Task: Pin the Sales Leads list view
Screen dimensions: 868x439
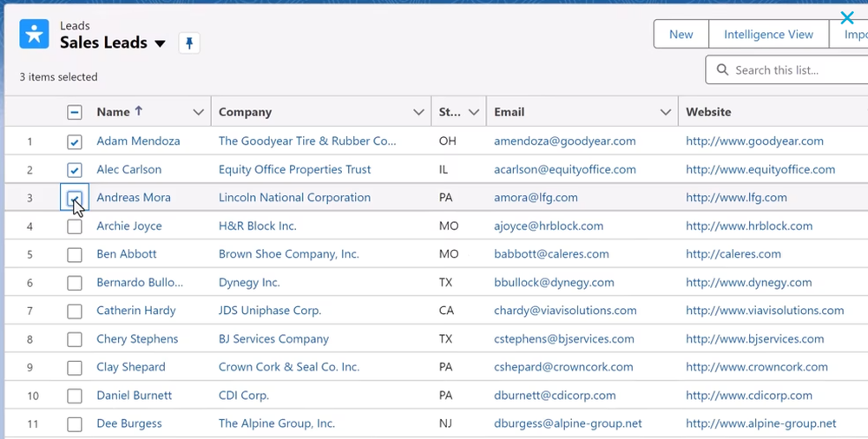Action: 188,43
